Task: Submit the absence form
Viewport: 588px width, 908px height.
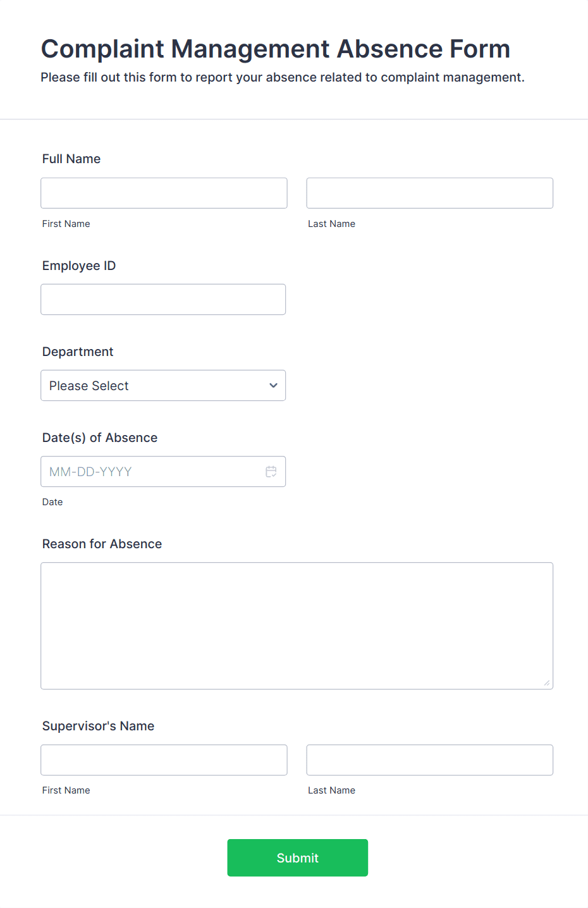Action: tap(297, 857)
